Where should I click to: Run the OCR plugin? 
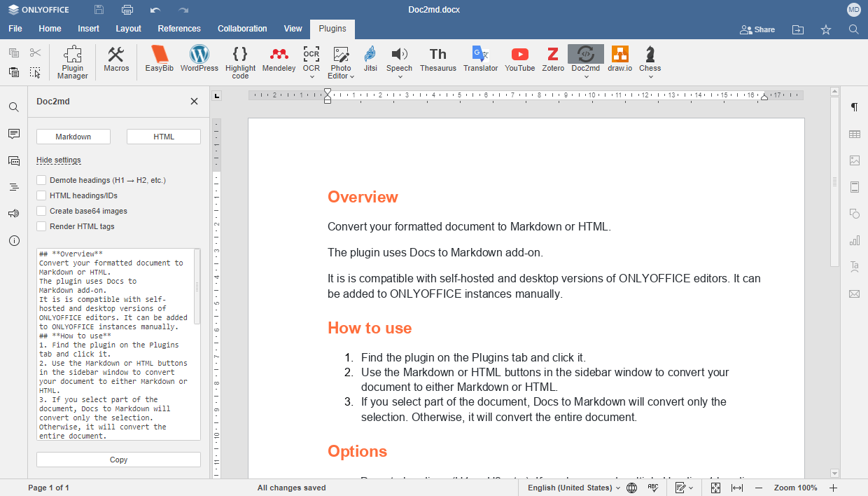click(x=311, y=57)
